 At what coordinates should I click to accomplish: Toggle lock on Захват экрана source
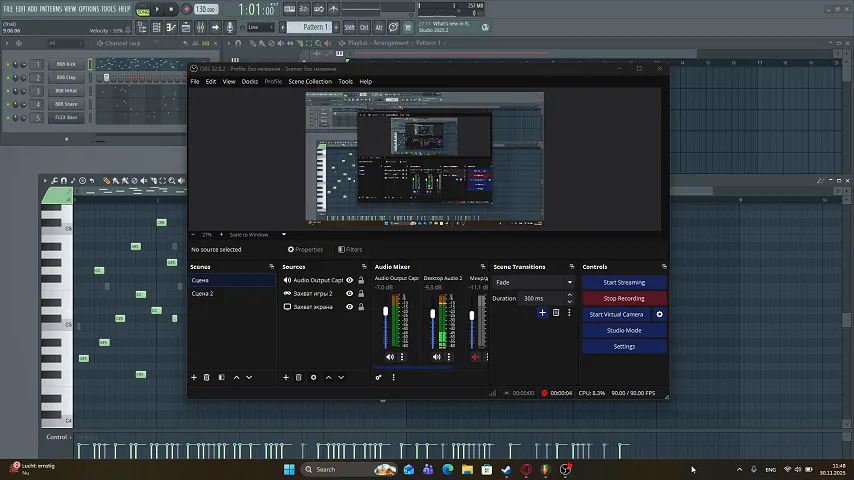click(361, 307)
